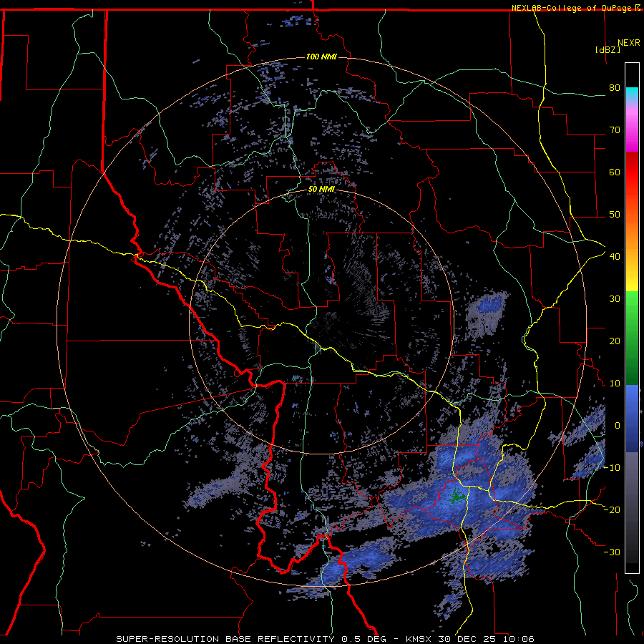Click the green echo core in southeast
The width and height of the screenshot is (644, 644).
pos(455,496)
